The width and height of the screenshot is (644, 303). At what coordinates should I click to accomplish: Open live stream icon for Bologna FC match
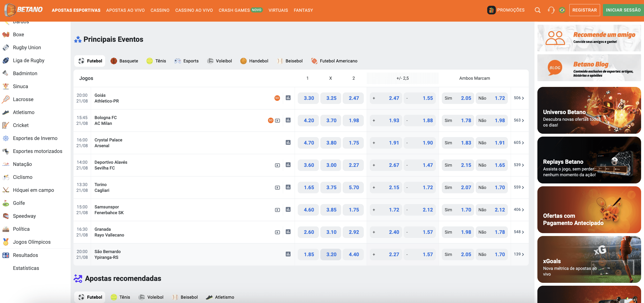pos(277,121)
